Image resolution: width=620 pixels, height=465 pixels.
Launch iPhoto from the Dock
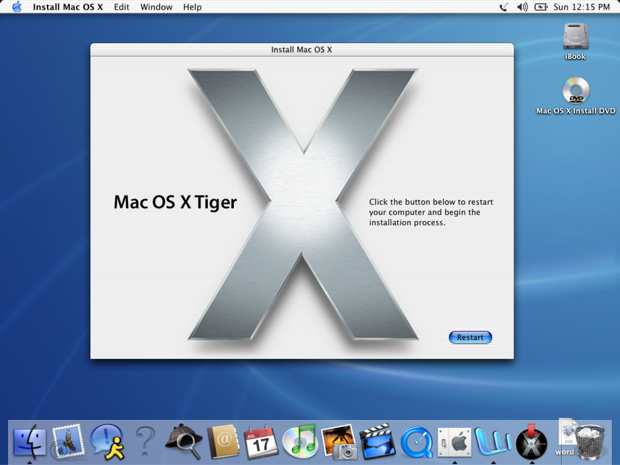338,442
